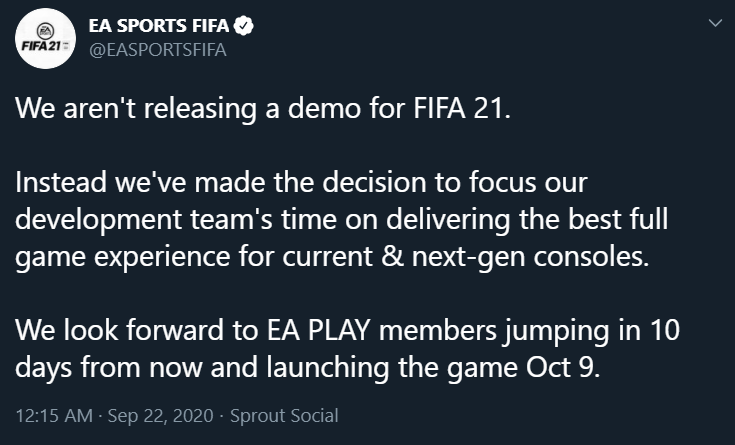Click "Oct 9." at the tweet's end
Screen dimensions: 735x445
coord(562,367)
